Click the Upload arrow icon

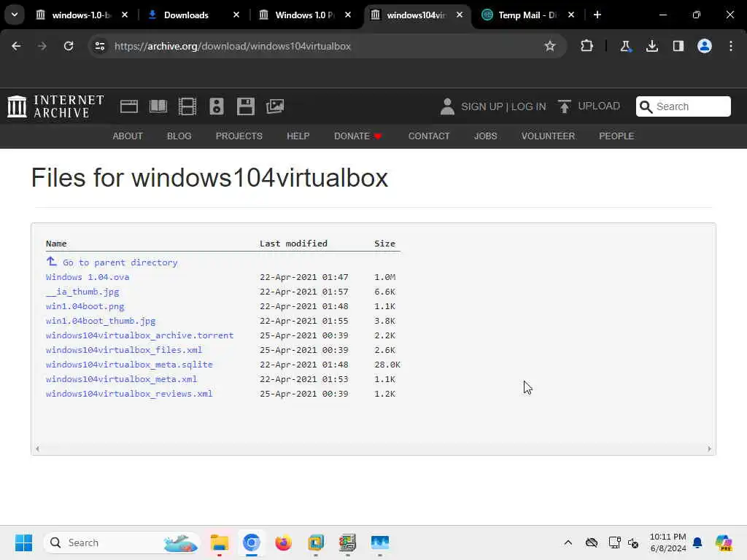[564, 106]
